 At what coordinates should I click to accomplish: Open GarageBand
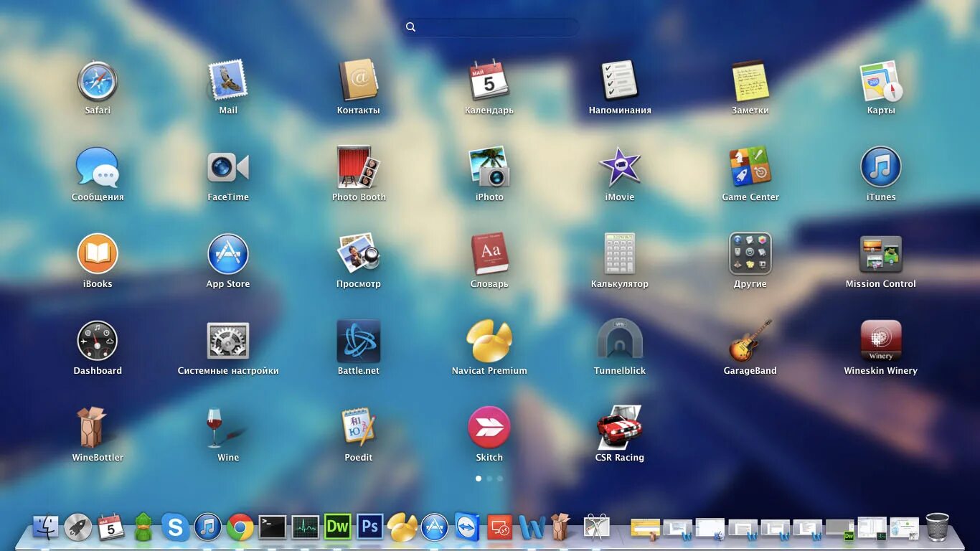click(750, 342)
